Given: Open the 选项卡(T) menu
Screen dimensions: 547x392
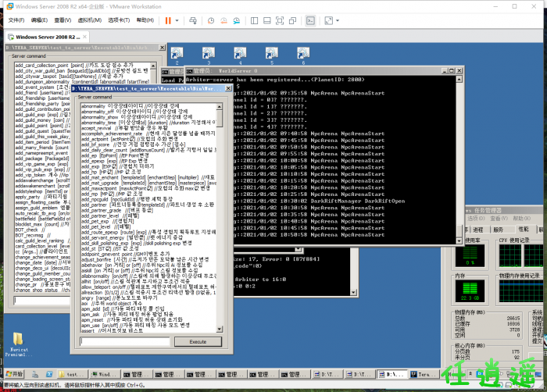Looking at the screenshot, I should point(118,20).
